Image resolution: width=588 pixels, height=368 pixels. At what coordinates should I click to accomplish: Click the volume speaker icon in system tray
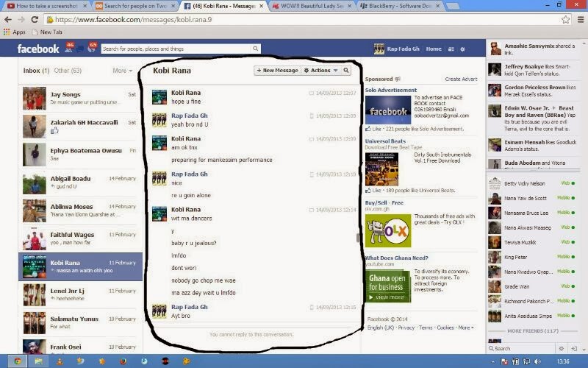tap(537, 361)
